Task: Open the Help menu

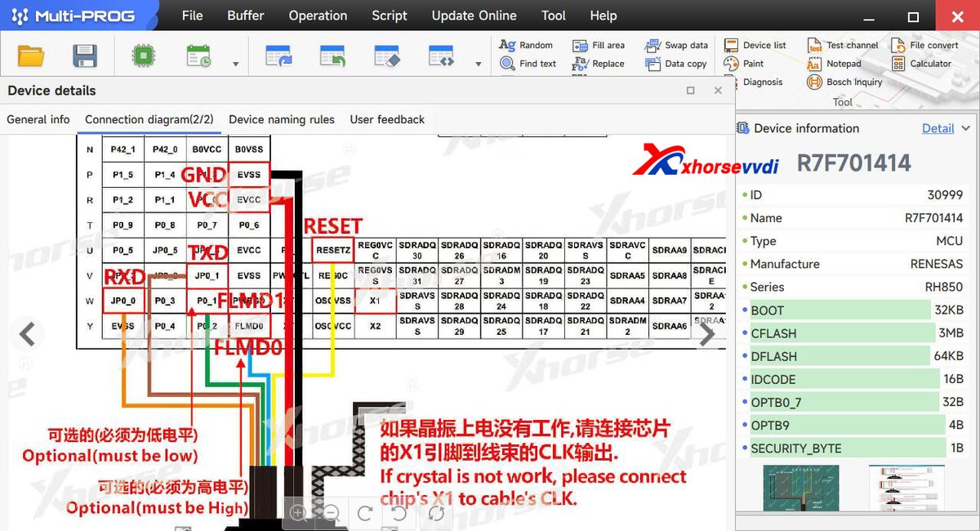Action: (604, 16)
